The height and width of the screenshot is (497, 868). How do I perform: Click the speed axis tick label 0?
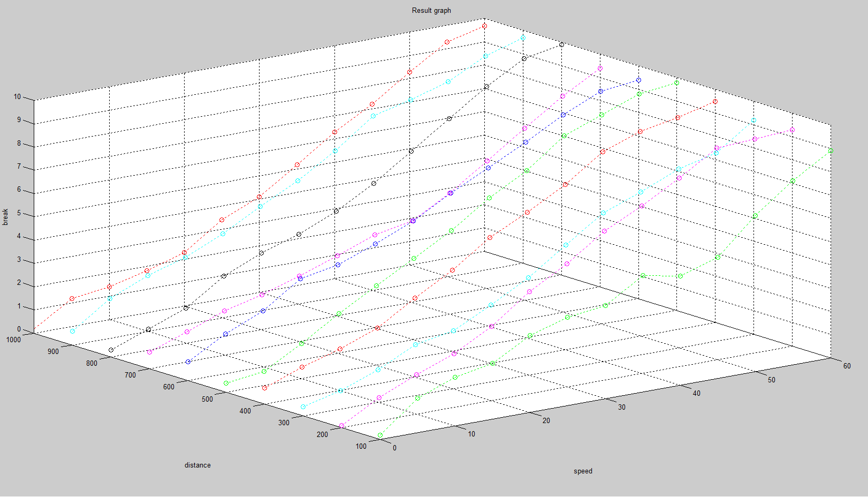point(395,448)
